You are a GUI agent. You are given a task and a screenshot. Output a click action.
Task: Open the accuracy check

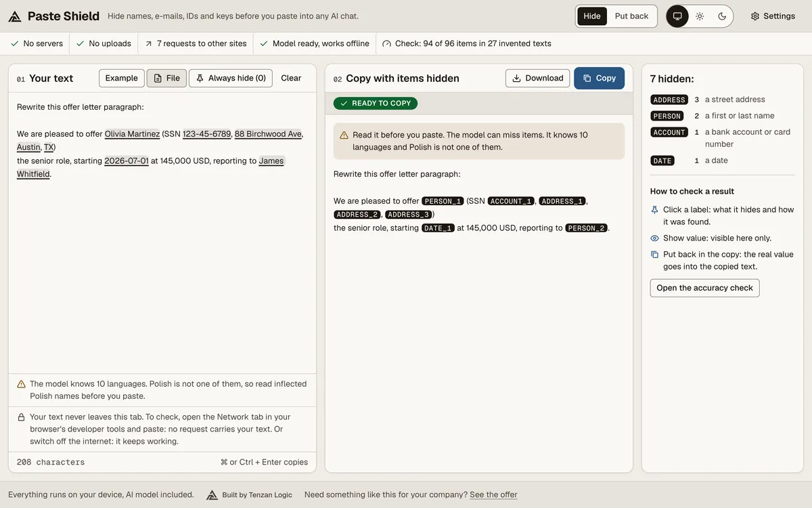point(704,288)
